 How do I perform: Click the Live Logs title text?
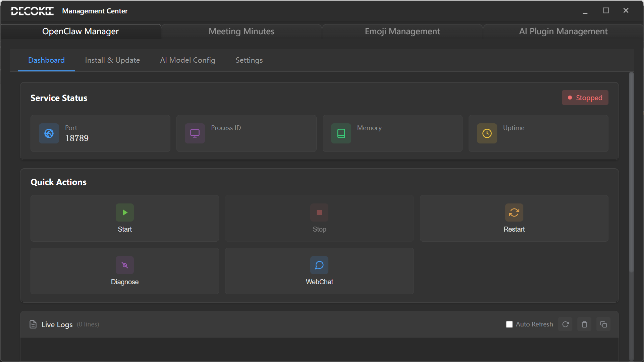pos(57,324)
